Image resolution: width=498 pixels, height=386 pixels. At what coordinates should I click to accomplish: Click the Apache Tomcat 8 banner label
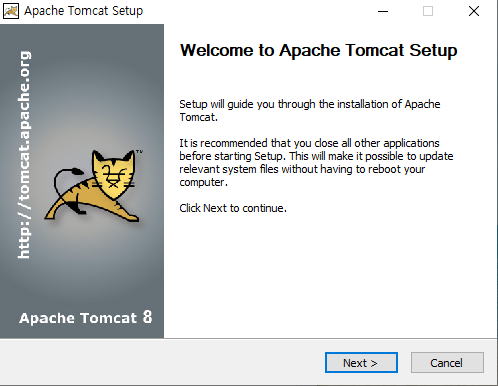[86, 317]
